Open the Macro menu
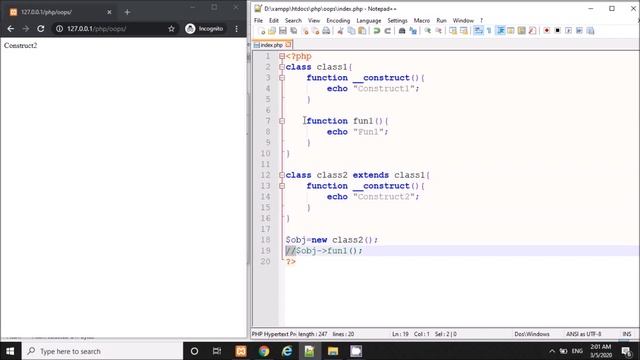640x360 pixels. 422,20
